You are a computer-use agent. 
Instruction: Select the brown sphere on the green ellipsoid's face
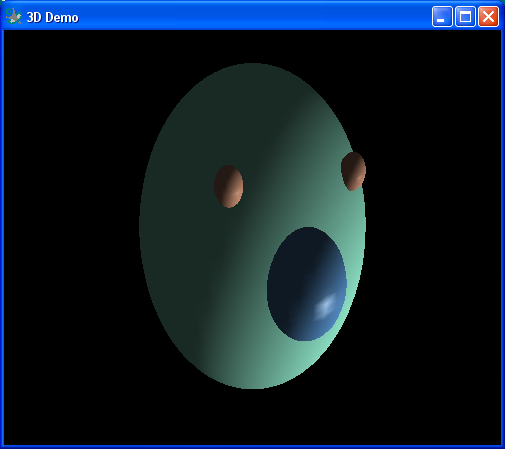pyautogui.click(x=229, y=186)
